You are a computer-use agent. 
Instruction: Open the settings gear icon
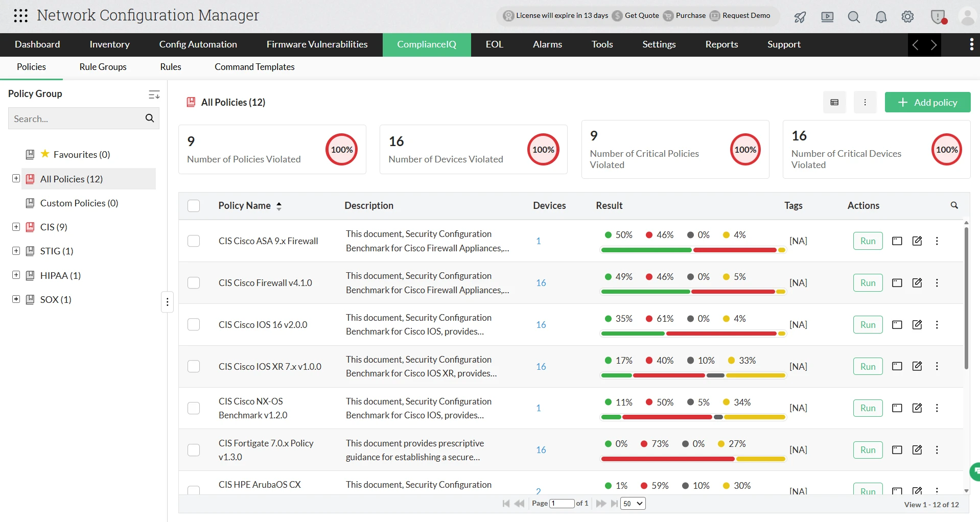(908, 17)
